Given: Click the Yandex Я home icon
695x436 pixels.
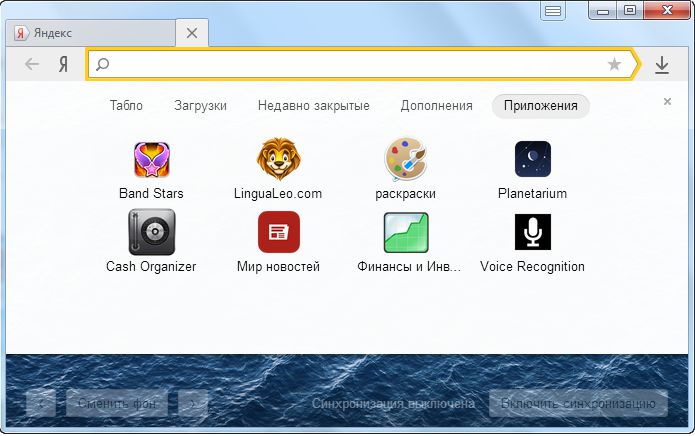Looking at the screenshot, I should pyautogui.click(x=63, y=65).
